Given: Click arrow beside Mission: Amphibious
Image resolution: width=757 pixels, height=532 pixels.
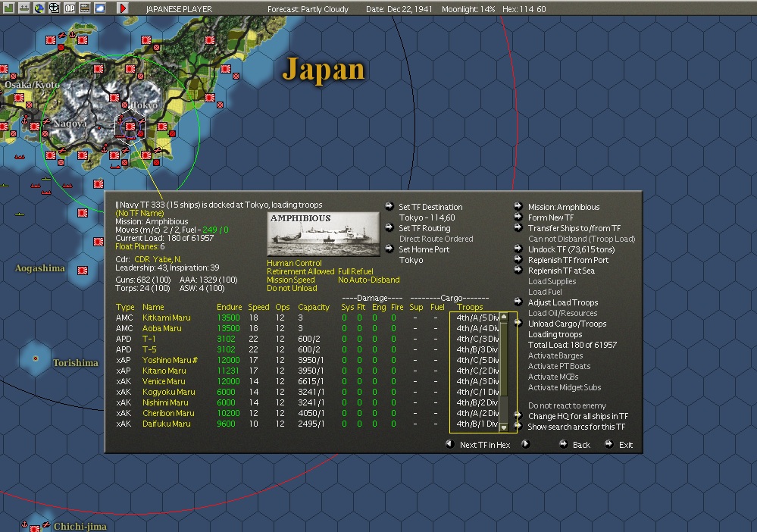Looking at the screenshot, I should click(x=518, y=206).
